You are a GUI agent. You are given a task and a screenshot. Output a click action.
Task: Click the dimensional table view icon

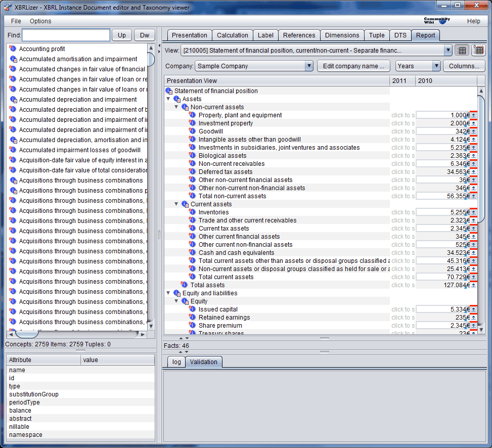point(478,50)
